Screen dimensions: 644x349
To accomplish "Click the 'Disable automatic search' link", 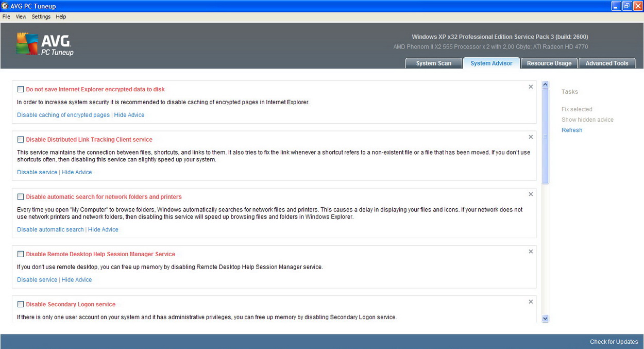I will (x=50, y=229).
